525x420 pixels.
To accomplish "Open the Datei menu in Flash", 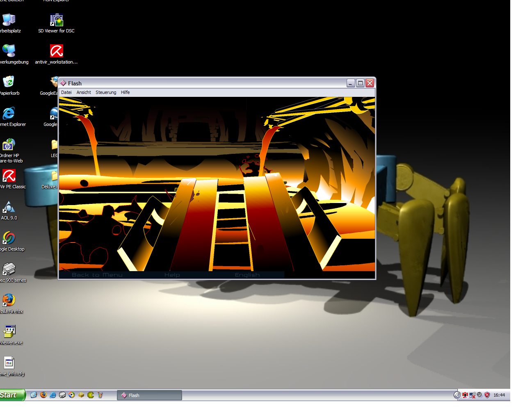I will (x=66, y=92).
